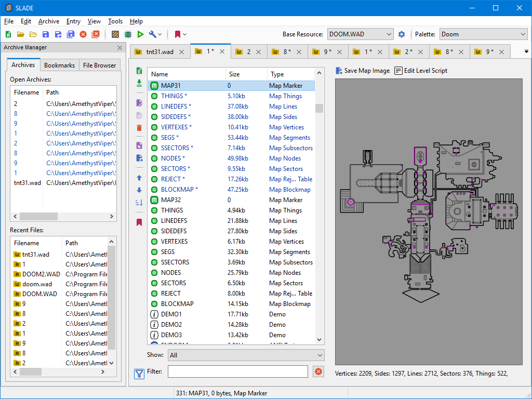The width and height of the screenshot is (532, 399).
Task: Sort entries using the sort icon
Action: 139,203
